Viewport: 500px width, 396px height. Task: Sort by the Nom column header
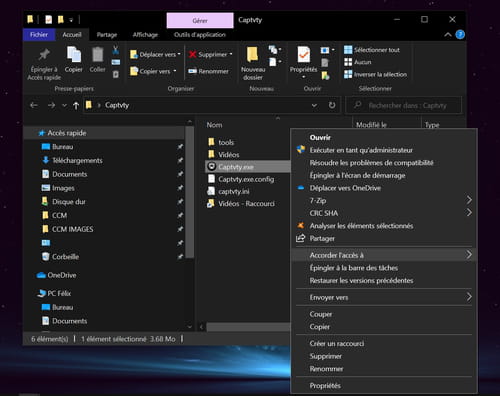[214, 125]
